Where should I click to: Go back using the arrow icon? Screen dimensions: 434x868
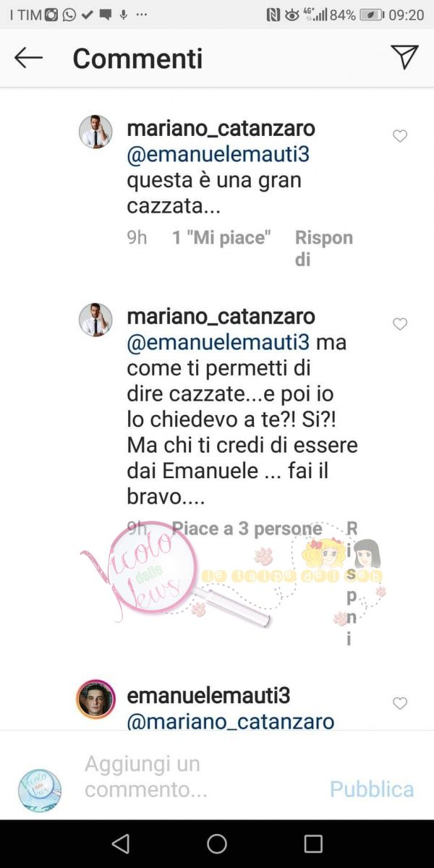coord(29,58)
